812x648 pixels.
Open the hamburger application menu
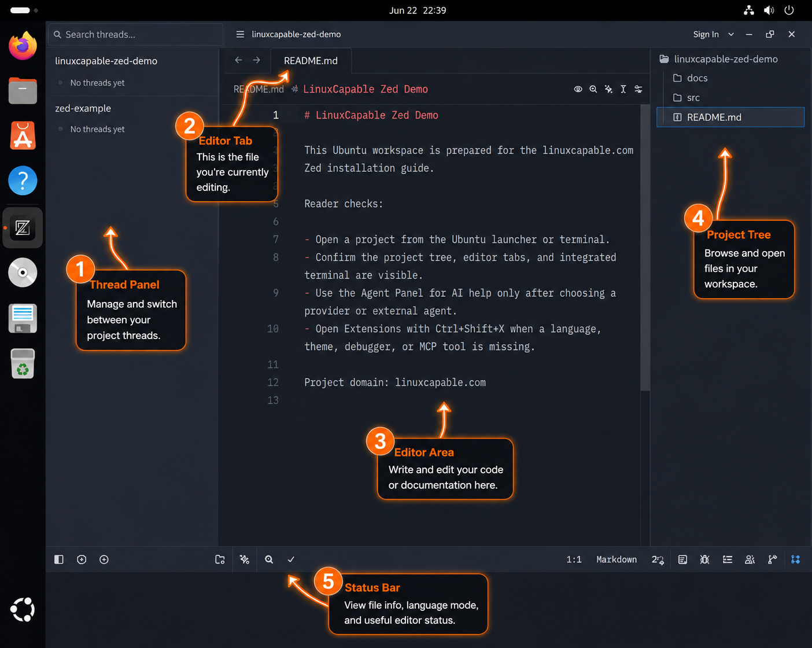point(240,34)
